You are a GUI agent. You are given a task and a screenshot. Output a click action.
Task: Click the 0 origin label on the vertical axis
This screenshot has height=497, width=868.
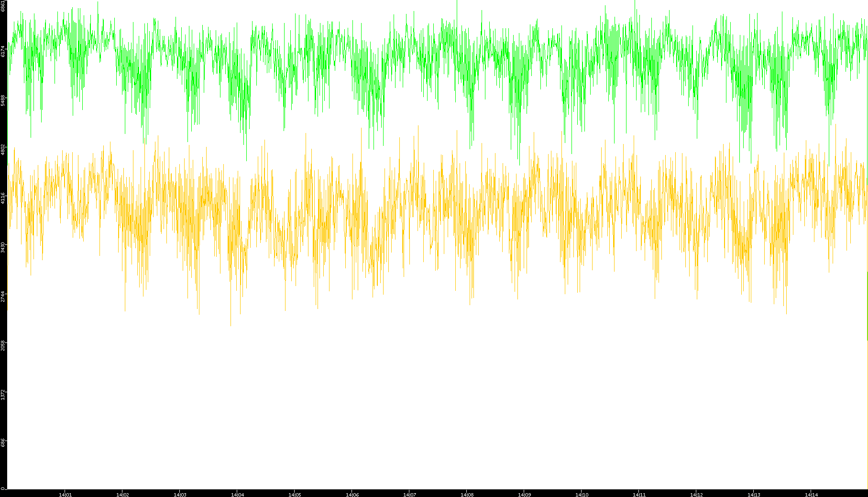point(3,488)
